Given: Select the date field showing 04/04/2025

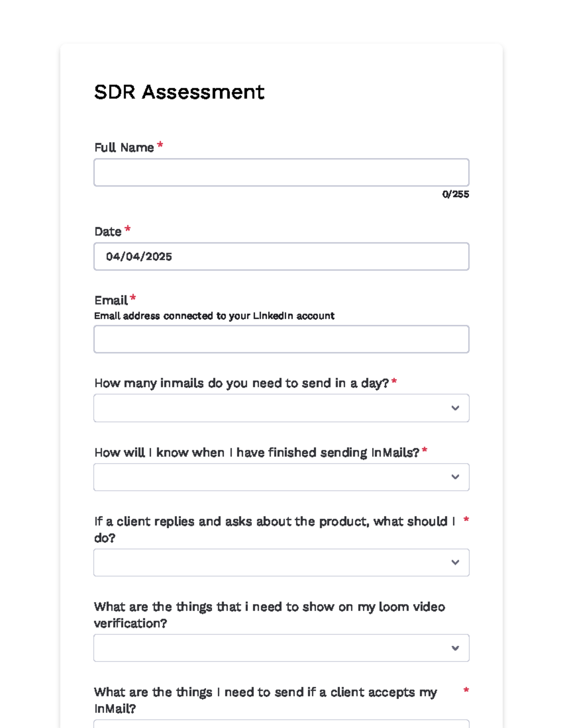Looking at the screenshot, I should (x=281, y=256).
